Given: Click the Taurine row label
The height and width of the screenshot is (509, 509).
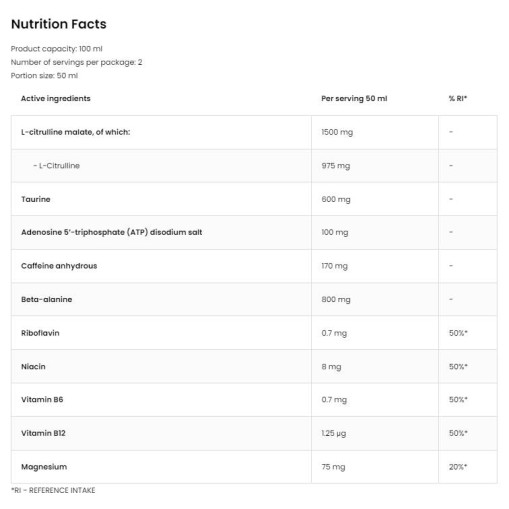Looking at the screenshot, I should pyautogui.click(x=36, y=199).
